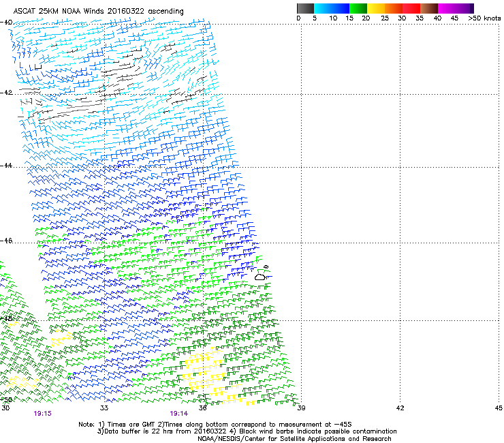
Task: Click the gray 0-5 knots legend segment
Action: click(305, 8)
